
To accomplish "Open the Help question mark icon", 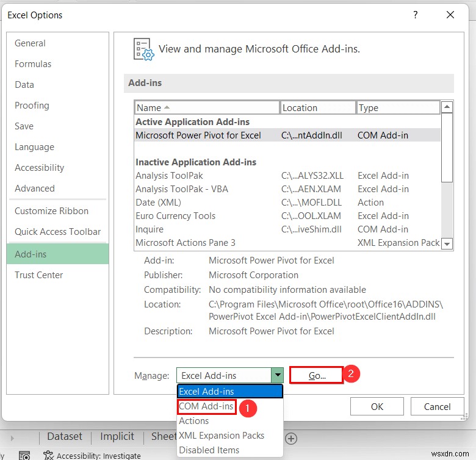I will click(416, 15).
